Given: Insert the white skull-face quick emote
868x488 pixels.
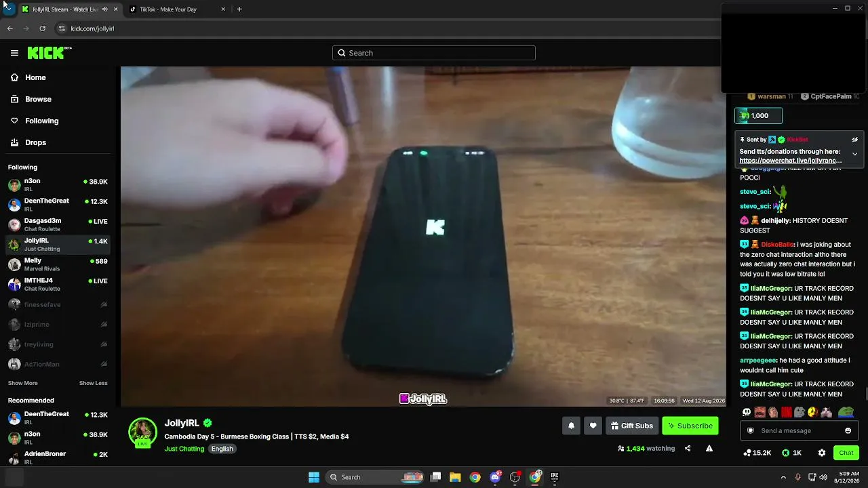Looking at the screenshot, I should (x=747, y=412).
